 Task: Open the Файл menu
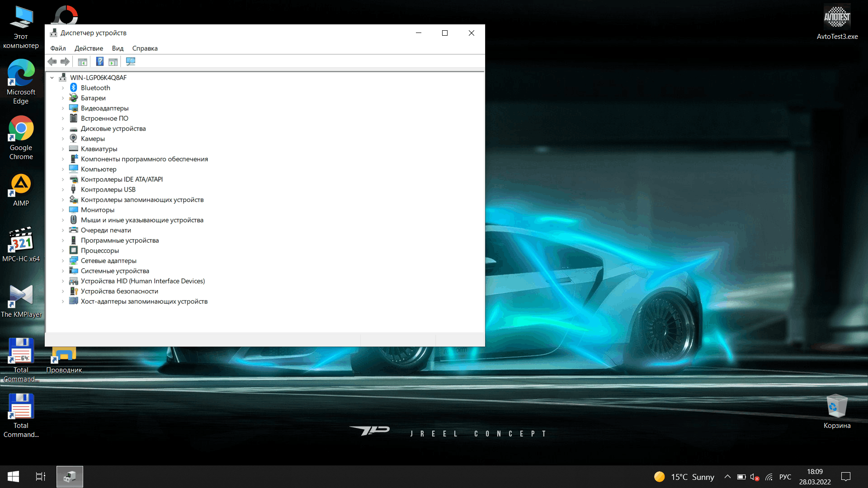[x=58, y=48]
